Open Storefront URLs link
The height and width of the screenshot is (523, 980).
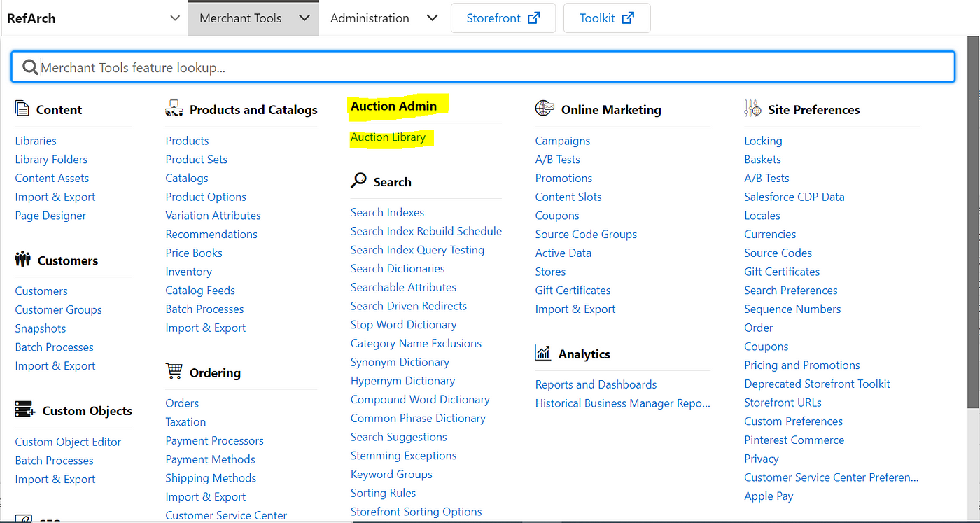(x=783, y=403)
